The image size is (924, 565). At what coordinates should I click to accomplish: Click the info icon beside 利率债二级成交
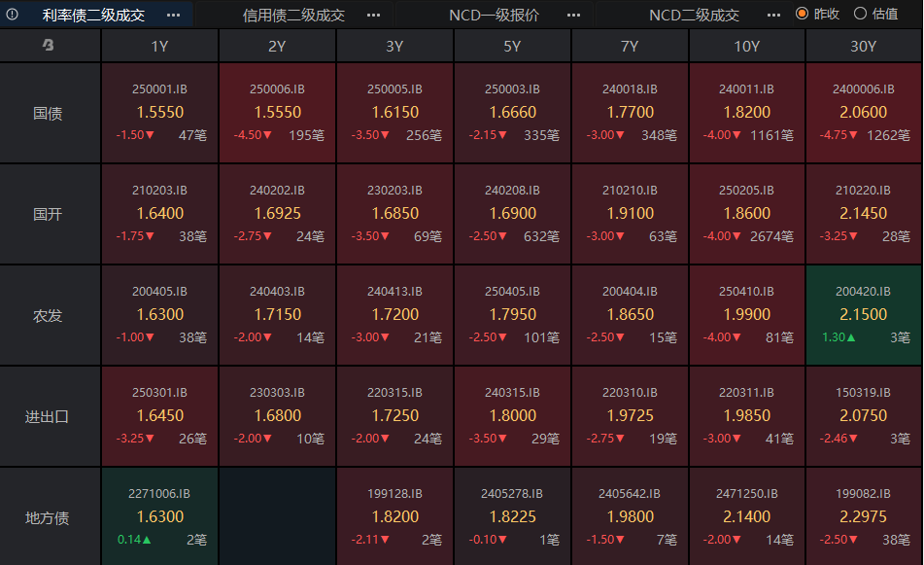(13, 15)
